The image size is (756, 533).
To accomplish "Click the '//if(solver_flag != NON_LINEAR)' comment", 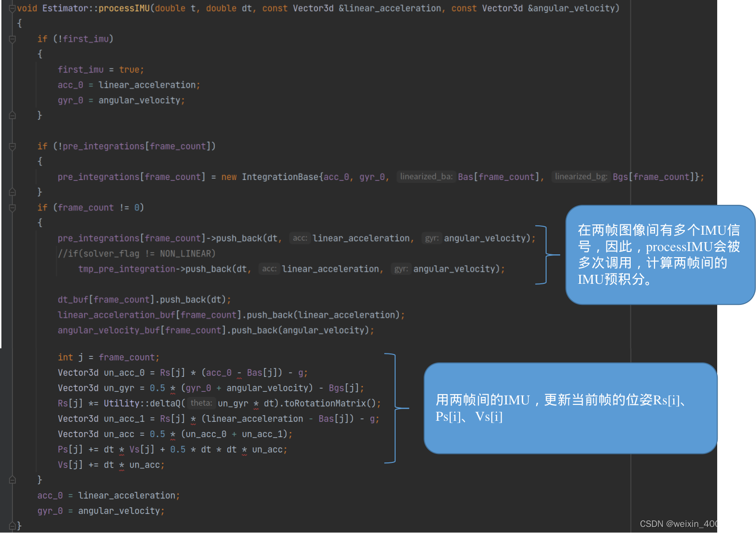I will (137, 254).
